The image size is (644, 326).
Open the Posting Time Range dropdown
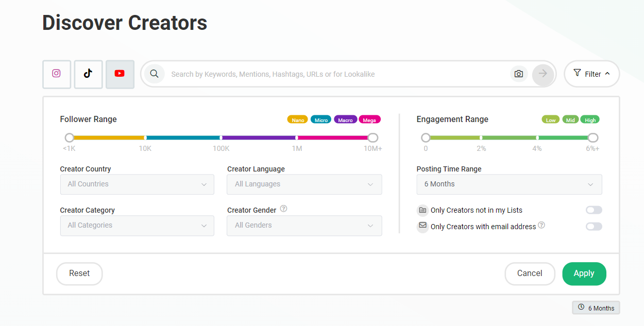coord(509,184)
